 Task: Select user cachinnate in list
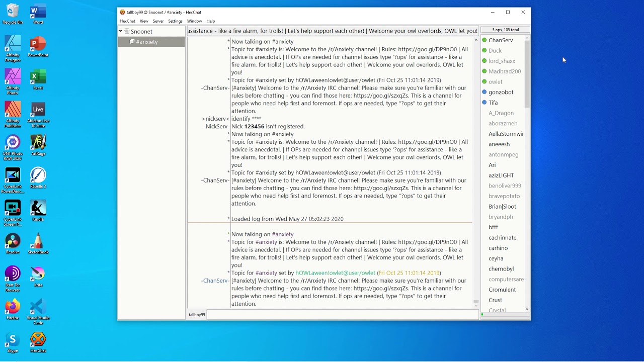tap(502, 238)
